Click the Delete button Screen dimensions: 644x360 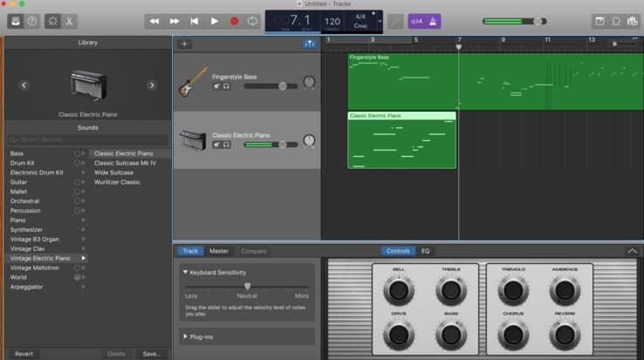click(116, 353)
